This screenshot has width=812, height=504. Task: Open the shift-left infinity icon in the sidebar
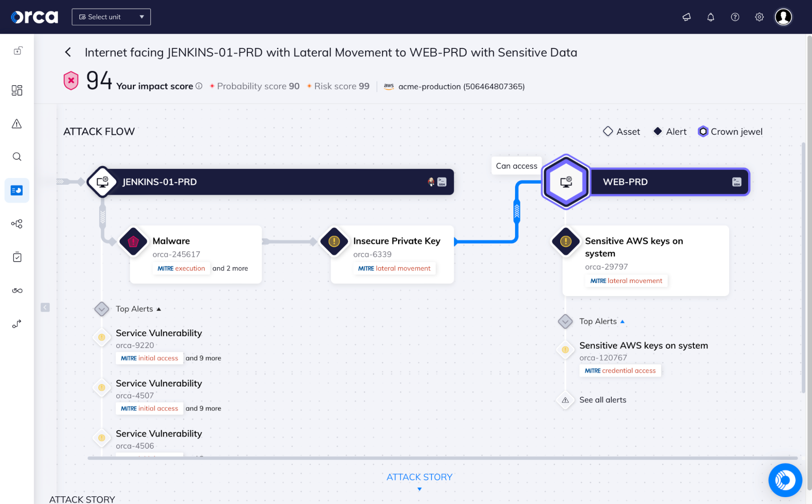(x=17, y=290)
